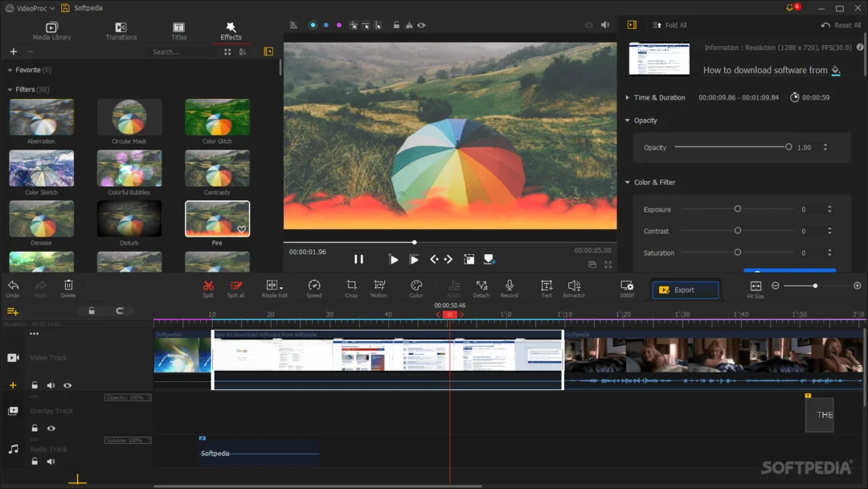The image size is (868, 489).
Task: Open the Color tool
Action: point(416,289)
